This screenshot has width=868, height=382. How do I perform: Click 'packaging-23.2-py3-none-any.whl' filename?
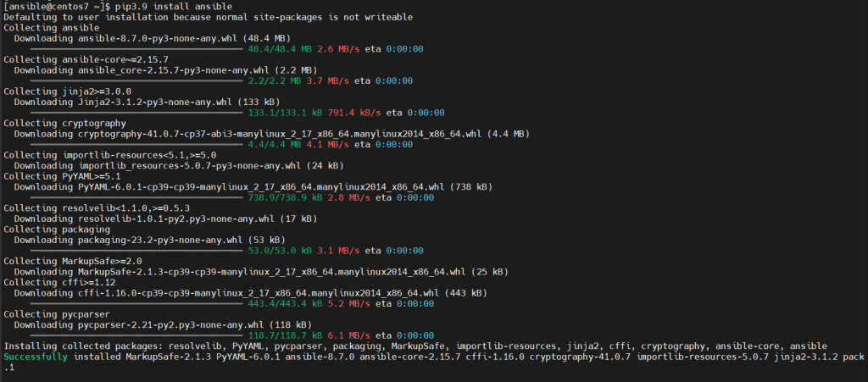point(160,240)
